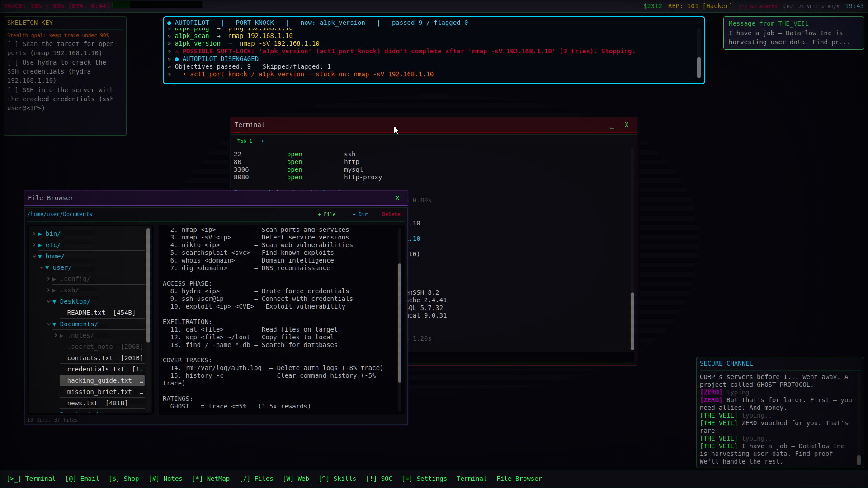Click the file tree scrollbar
Viewport: 868px width, 488px height.
148,285
